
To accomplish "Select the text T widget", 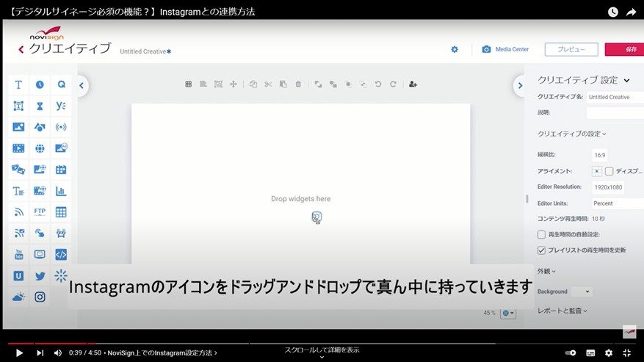I will tap(18, 84).
